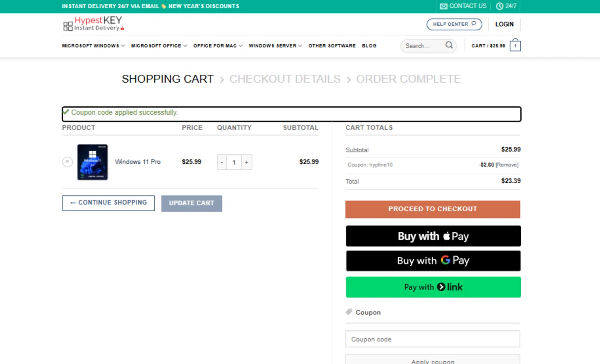Open the Cart / $25.99 link
Screen dimensions: 600x364
488,46
